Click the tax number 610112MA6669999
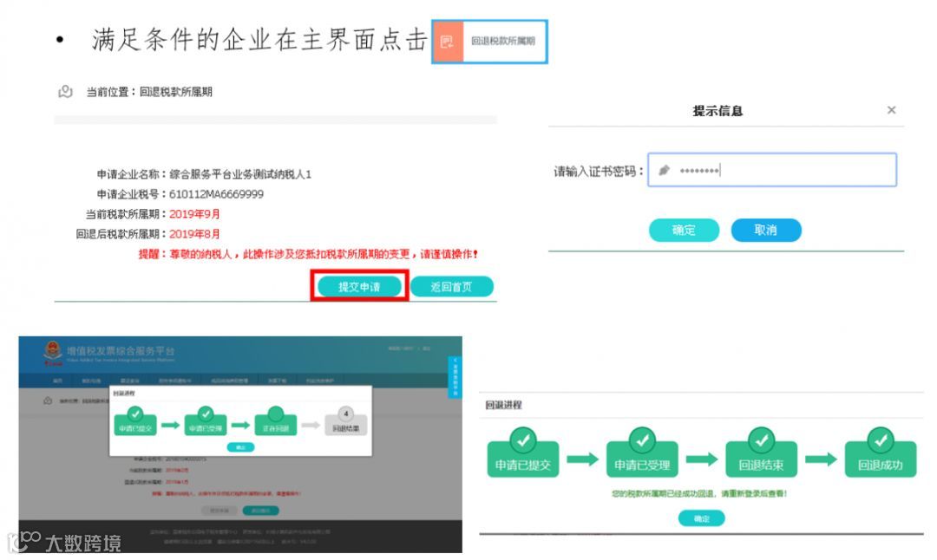 (216, 194)
